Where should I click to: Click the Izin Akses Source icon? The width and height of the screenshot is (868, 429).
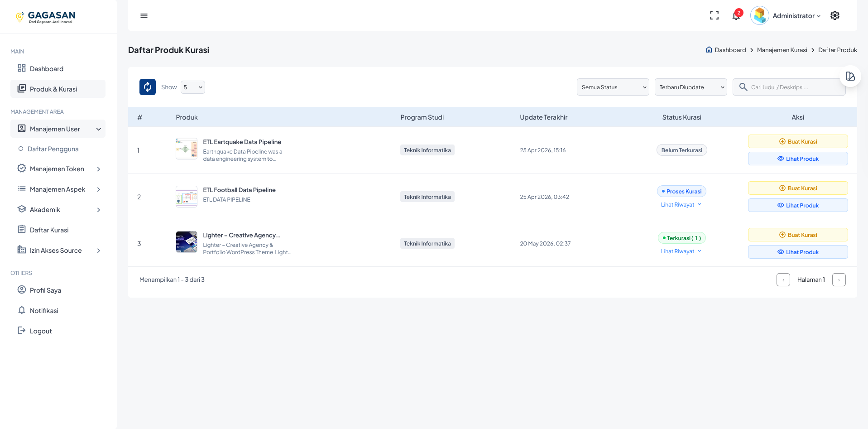tap(22, 250)
